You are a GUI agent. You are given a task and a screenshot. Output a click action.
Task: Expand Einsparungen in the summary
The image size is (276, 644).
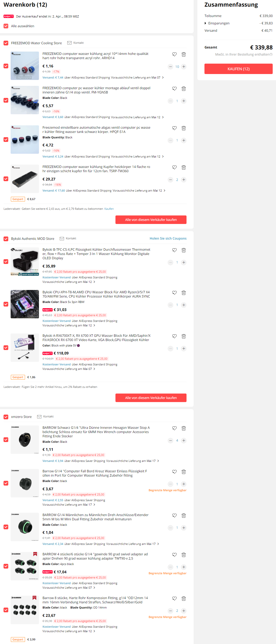point(217,23)
